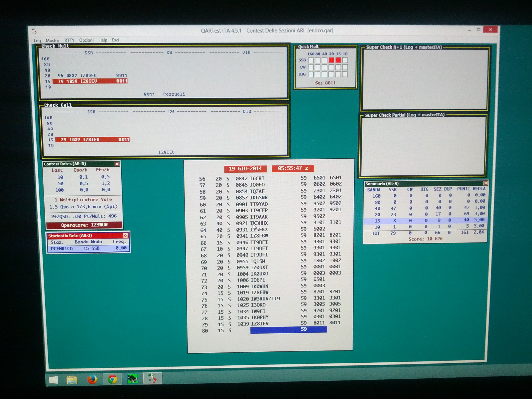
Task: Select log entry 60 IT9YAO
Action: click(x=270, y=204)
